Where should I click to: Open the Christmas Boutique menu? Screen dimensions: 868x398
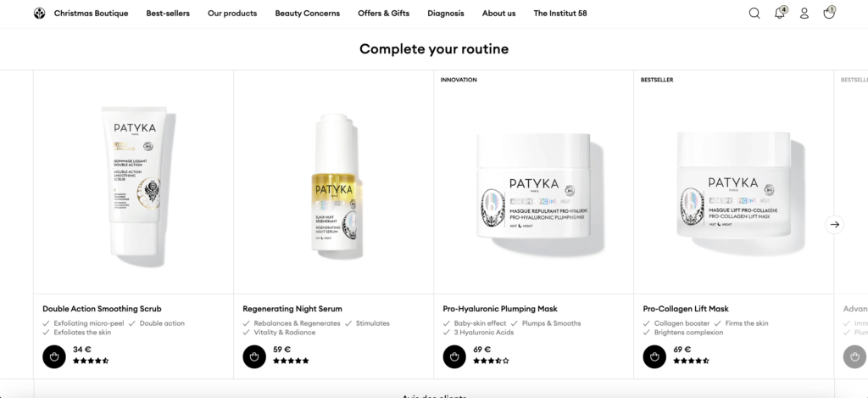point(91,14)
